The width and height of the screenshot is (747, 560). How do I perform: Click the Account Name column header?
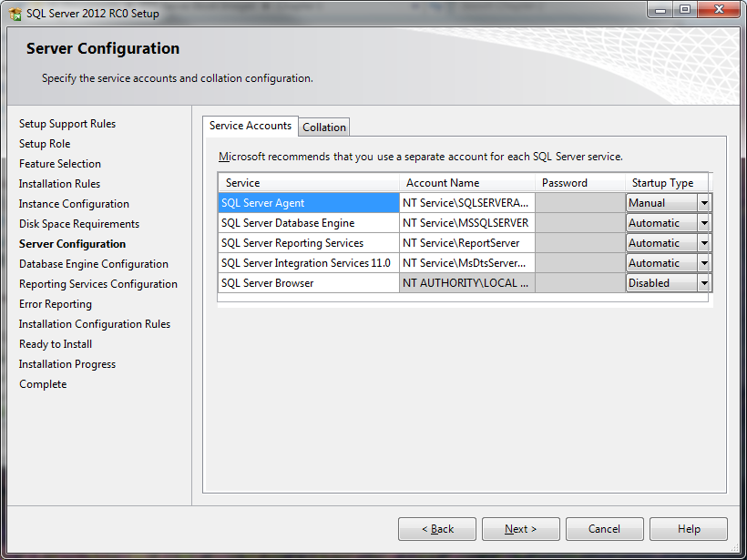467,183
